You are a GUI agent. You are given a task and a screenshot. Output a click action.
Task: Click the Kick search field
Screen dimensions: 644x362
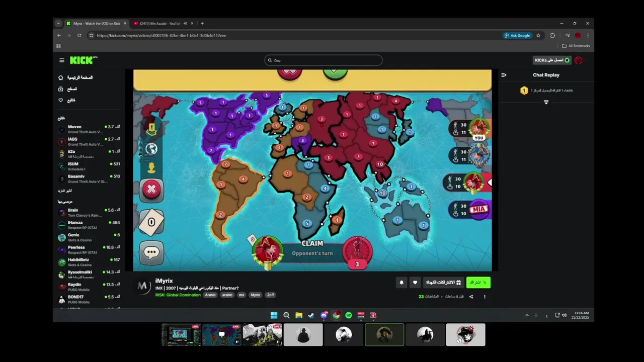coord(324,60)
